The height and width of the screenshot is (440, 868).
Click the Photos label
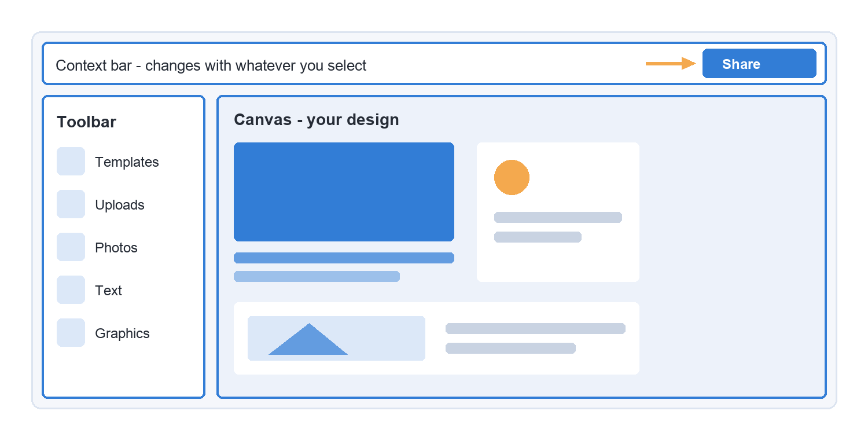pos(116,248)
